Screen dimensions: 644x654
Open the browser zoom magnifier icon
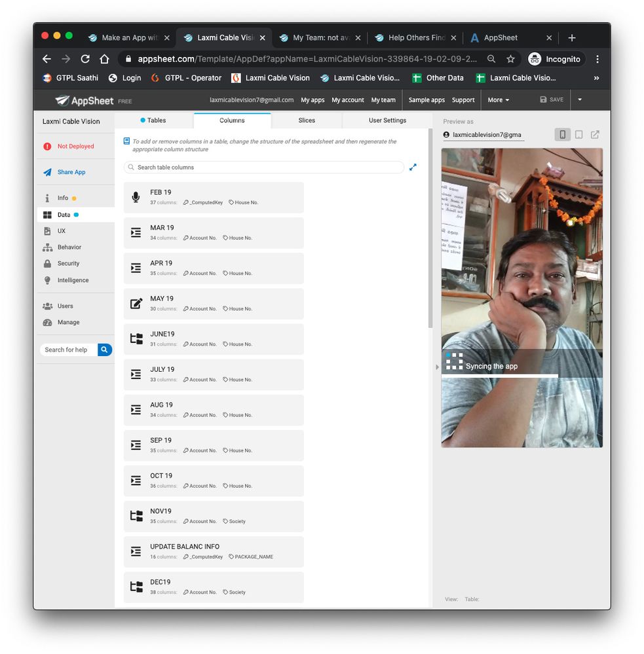coord(491,59)
